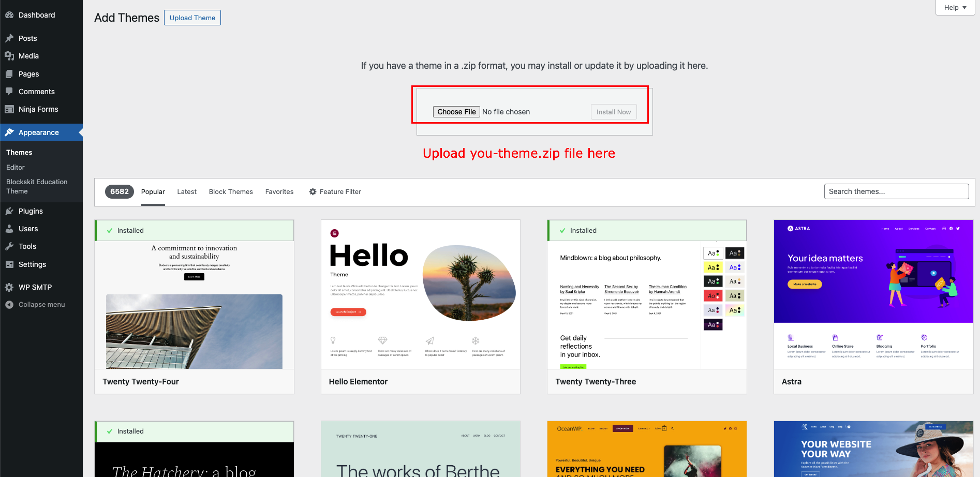The image size is (980, 477).
Task: Switch to the Popular tab
Action: pos(153,192)
